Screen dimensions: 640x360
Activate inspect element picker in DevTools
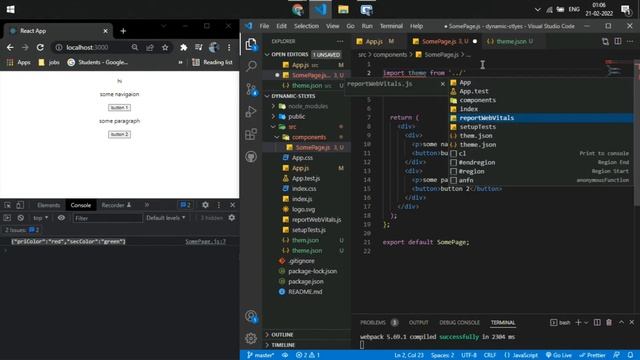tap(7, 205)
